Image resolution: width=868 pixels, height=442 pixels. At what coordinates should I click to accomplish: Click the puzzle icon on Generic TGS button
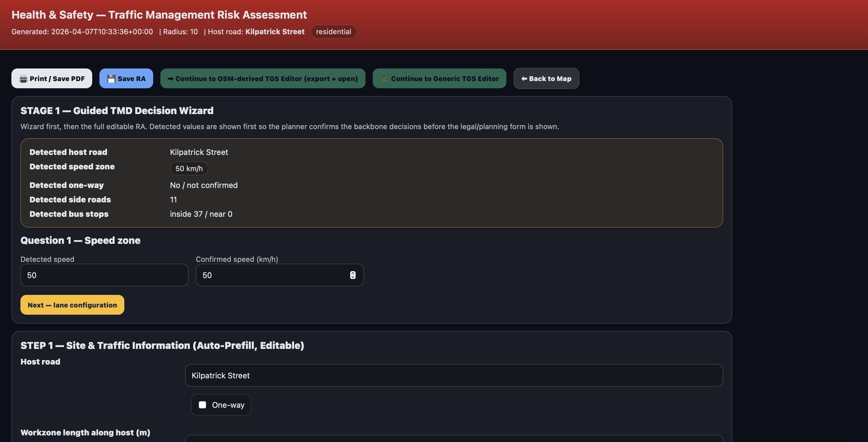pyautogui.click(x=384, y=79)
